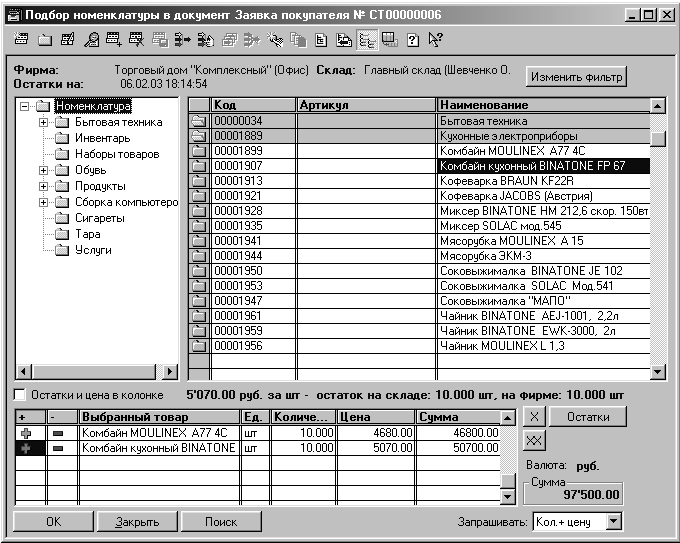Viewport: 680px width, 543px height.
Task: Select the Мясорубка ЭКМ-3 row
Action: click(420, 256)
